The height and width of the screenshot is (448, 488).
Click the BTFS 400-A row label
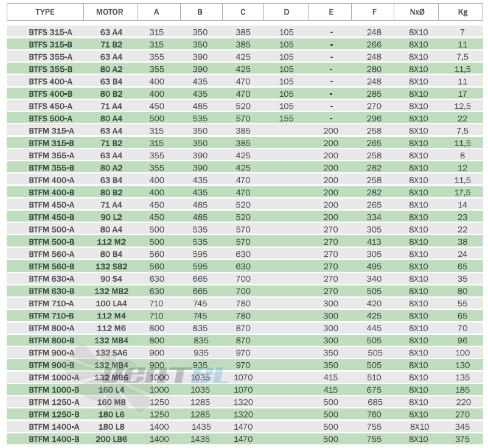[x=51, y=82]
